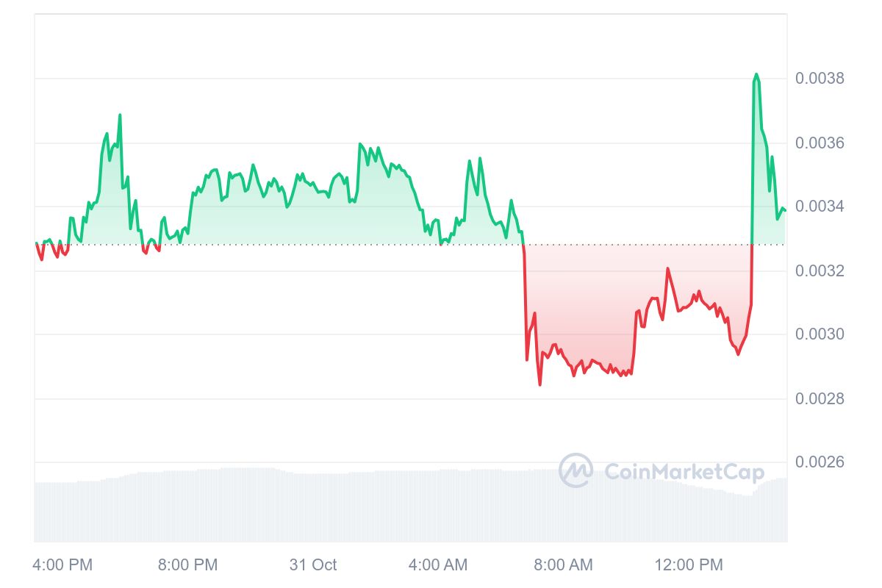Click the CoinMarketCap watermark text
Image resolution: width=882 pixels, height=588 pixels.
coord(684,472)
